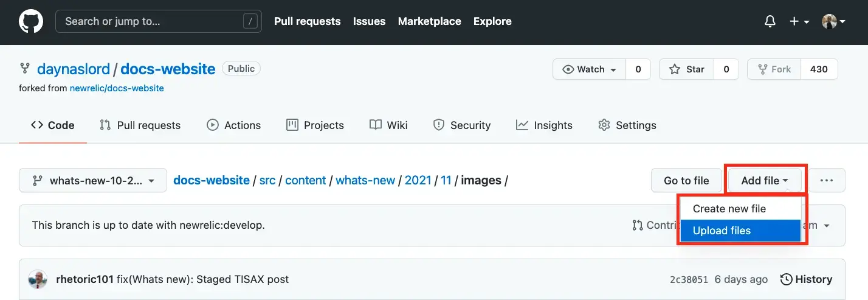The image size is (868, 300).
Task: Open the notifications bell
Action: (770, 21)
